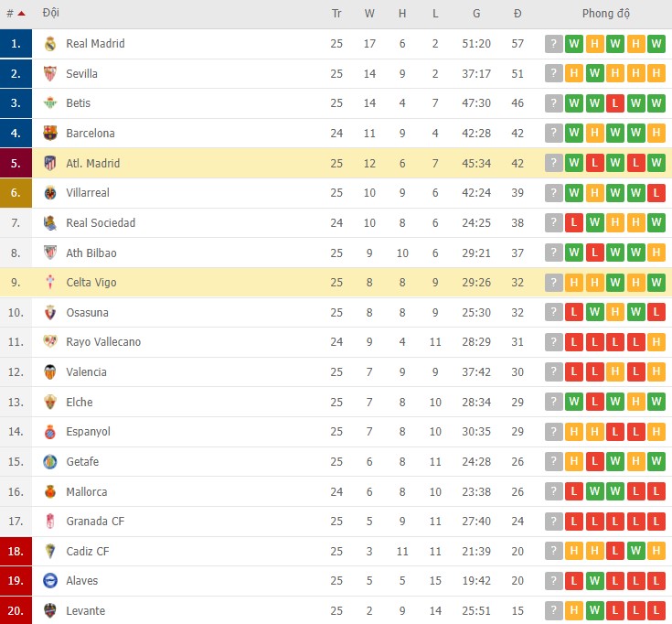Click the Celta Vigo club crest
The width and height of the screenshot is (672, 624).
[x=50, y=283]
